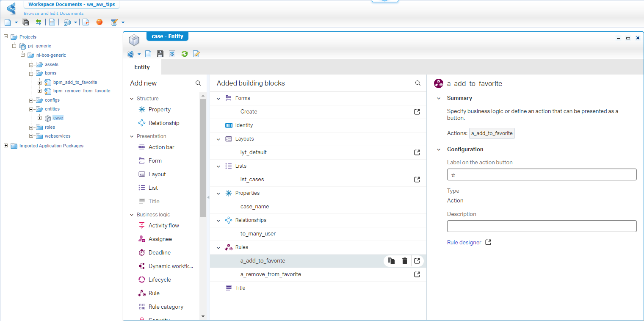Click the red stop icon in workspace toolbar
644x321 pixels.
(x=100, y=22)
